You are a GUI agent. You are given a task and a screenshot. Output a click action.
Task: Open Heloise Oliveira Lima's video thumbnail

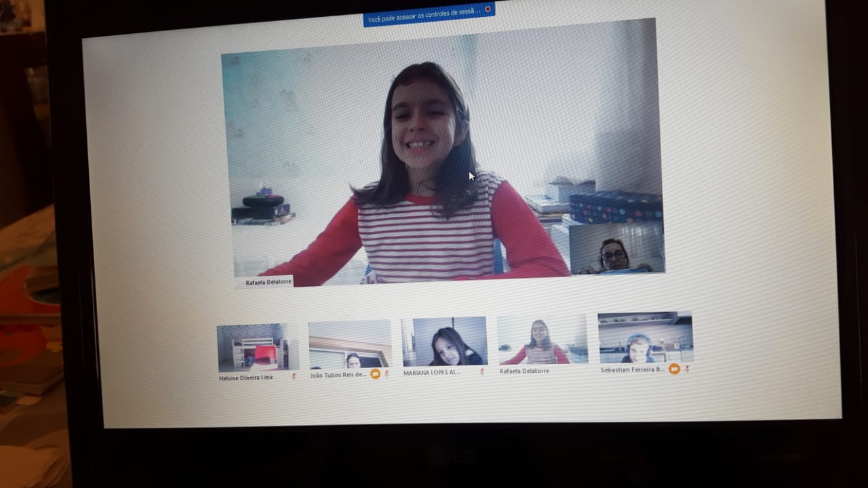pyautogui.click(x=258, y=348)
